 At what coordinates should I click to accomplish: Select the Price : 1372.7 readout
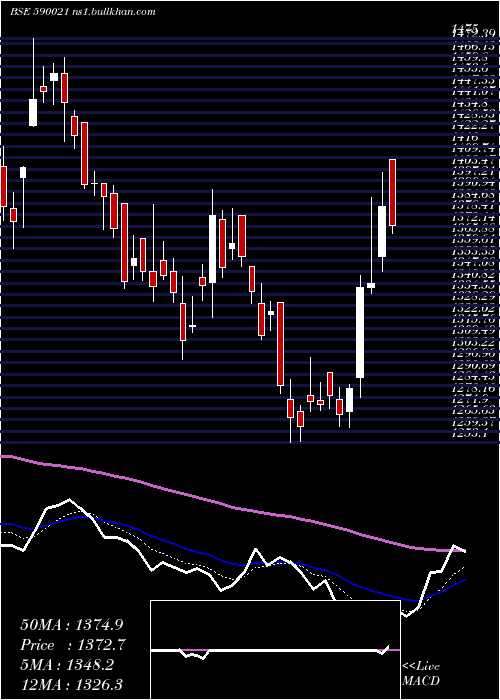tap(73, 645)
